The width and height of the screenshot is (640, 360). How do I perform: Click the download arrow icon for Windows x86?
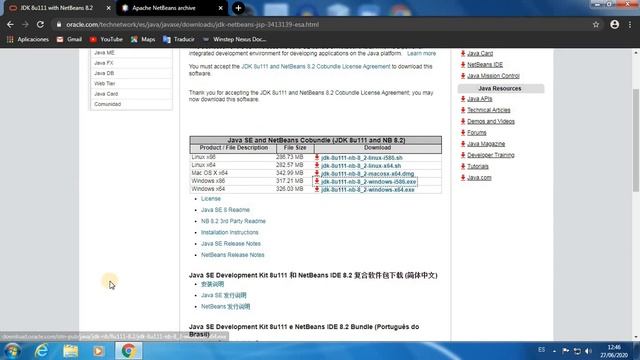(317, 181)
